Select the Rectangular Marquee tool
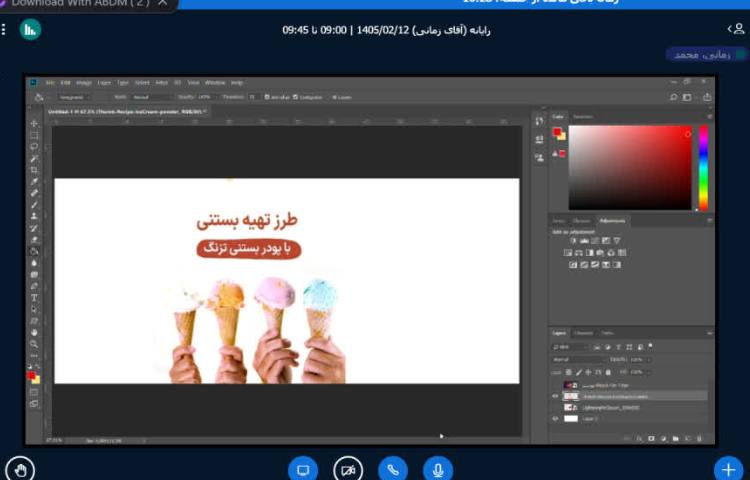Image resolution: width=750 pixels, height=480 pixels. (x=34, y=135)
